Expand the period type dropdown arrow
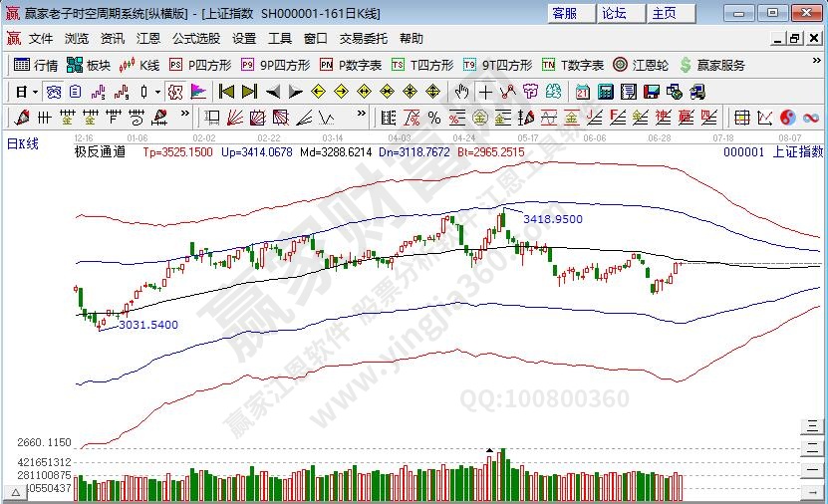The width and height of the screenshot is (828, 504). point(35,92)
